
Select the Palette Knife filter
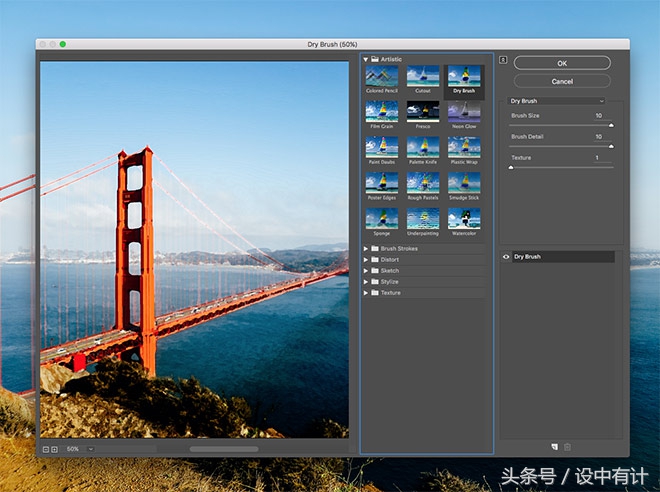pos(422,146)
